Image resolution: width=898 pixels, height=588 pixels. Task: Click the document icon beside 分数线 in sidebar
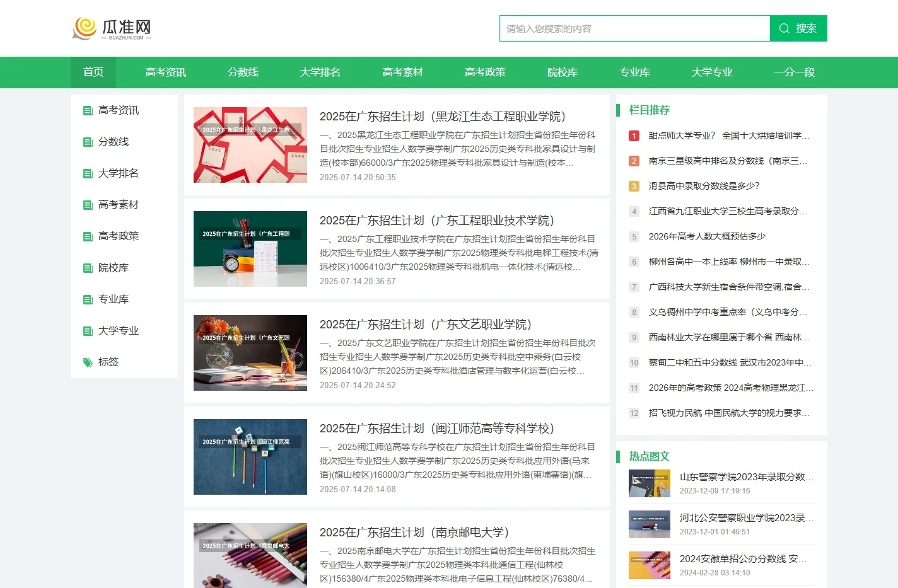(88, 142)
